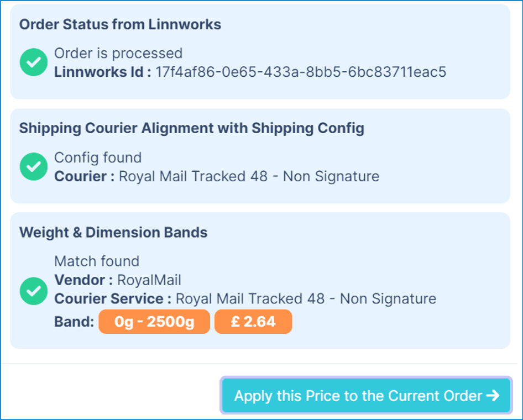Click the Config found status text
The height and width of the screenshot is (420, 523).
click(98, 158)
